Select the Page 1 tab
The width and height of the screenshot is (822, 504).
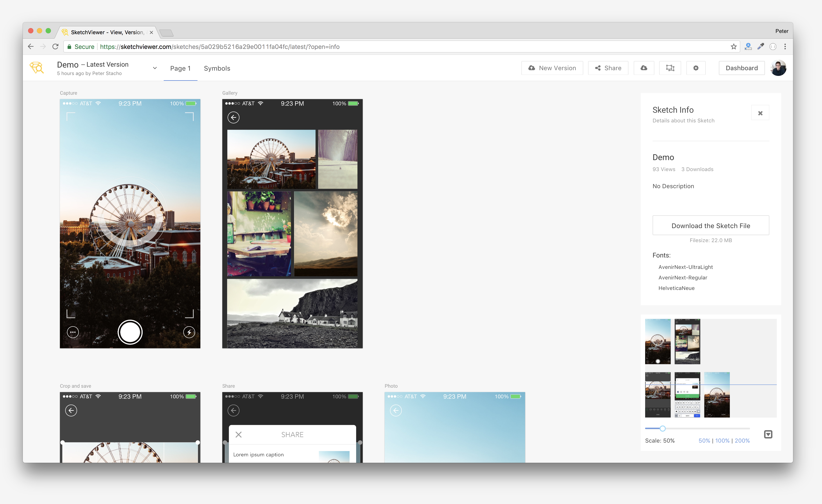pyautogui.click(x=180, y=68)
